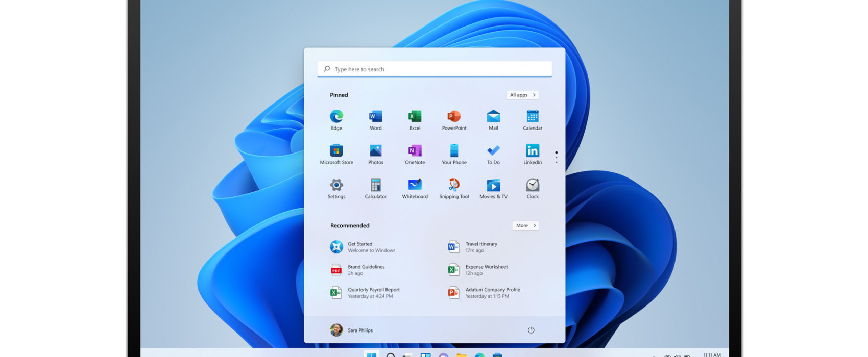Viewport: 868px width, 357px height.
Task: Start PowerPoint from pinned apps
Action: tap(454, 120)
